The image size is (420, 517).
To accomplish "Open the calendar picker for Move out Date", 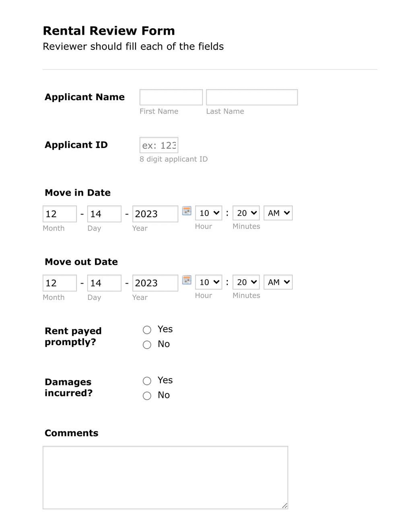I will tap(186, 280).
